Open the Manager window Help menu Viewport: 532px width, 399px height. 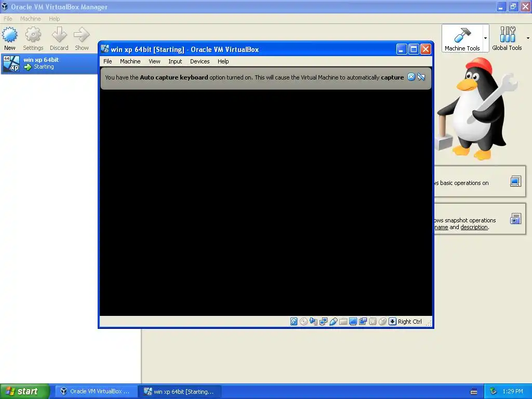[x=54, y=19]
